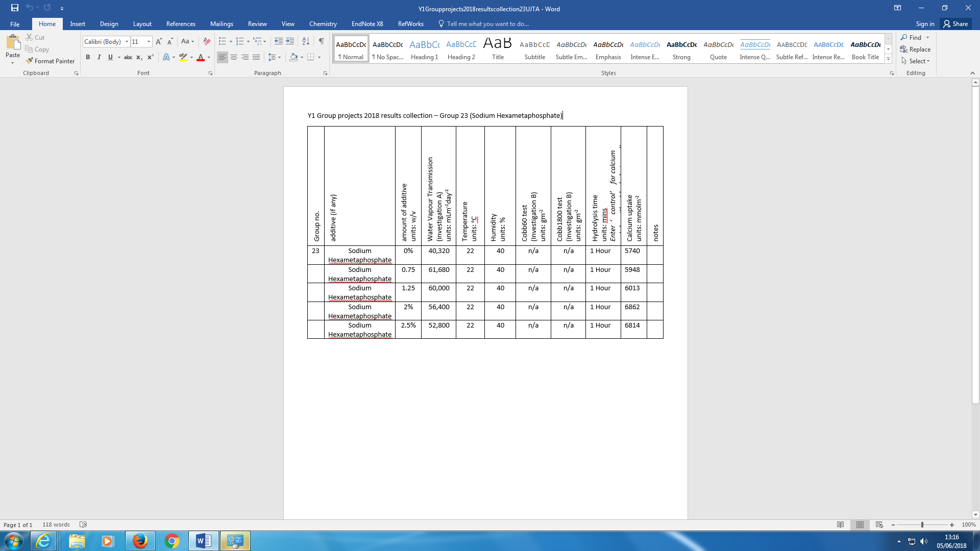Image resolution: width=980 pixels, height=551 pixels.
Task: Click the Save icon in quick access toolbar
Action: [15, 8]
